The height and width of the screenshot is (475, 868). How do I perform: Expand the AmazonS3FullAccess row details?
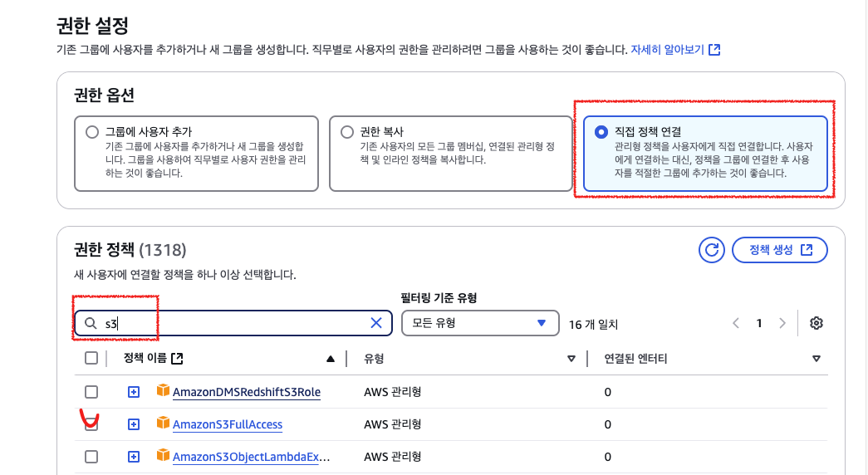(x=134, y=424)
